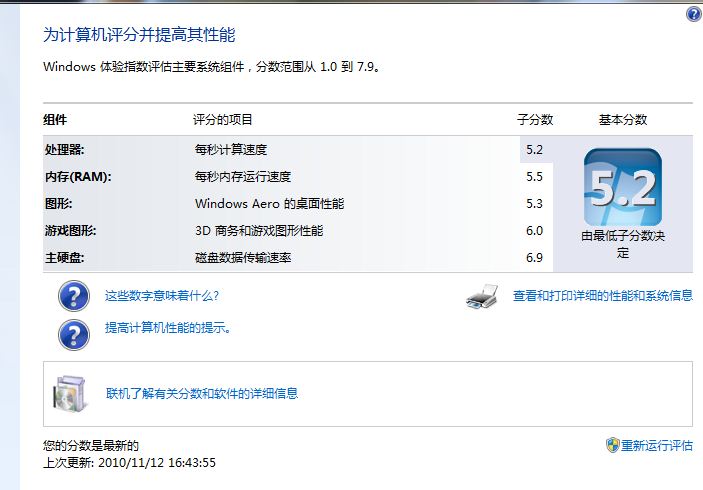Click Windows Aero 的桌面性能 description
Image resolution: width=703 pixels, height=490 pixels.
(269, 204)
